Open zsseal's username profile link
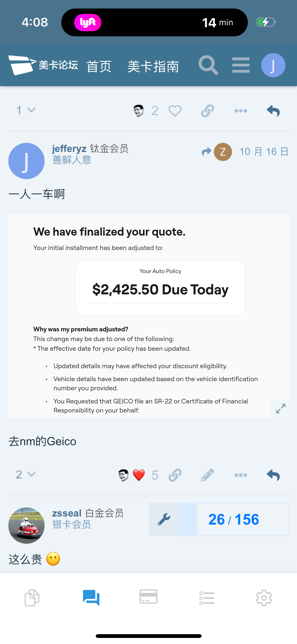Viewport: 297px width, 644px height. pos(67,513)
